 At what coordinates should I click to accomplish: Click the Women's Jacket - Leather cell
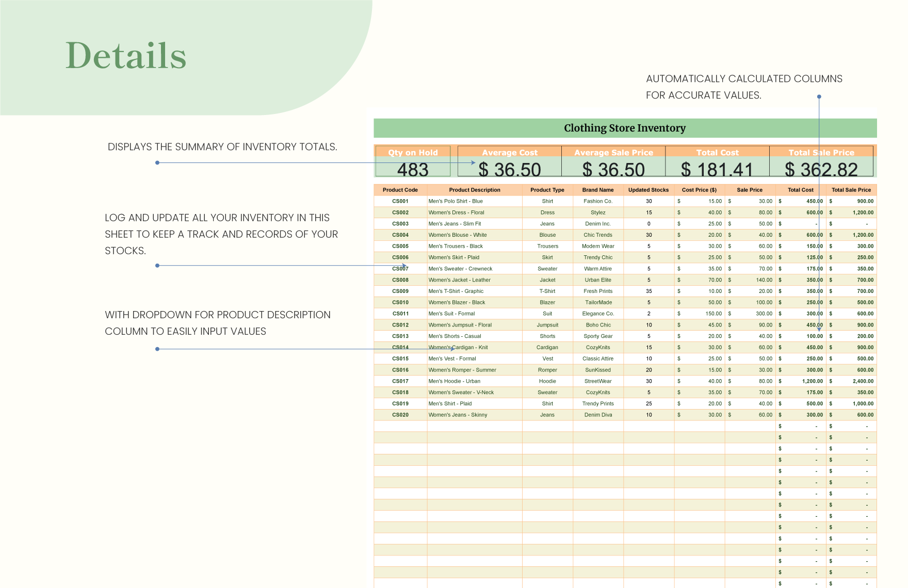[x=475, y=280]
